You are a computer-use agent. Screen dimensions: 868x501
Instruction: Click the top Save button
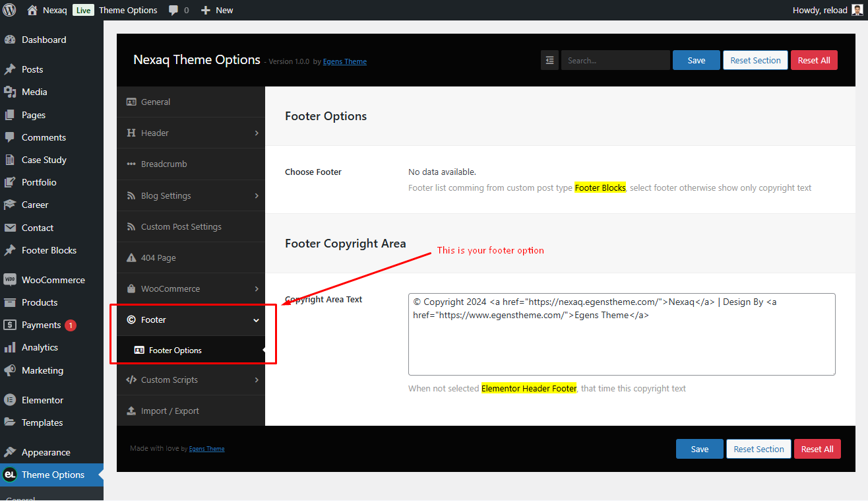click(697, 60)
